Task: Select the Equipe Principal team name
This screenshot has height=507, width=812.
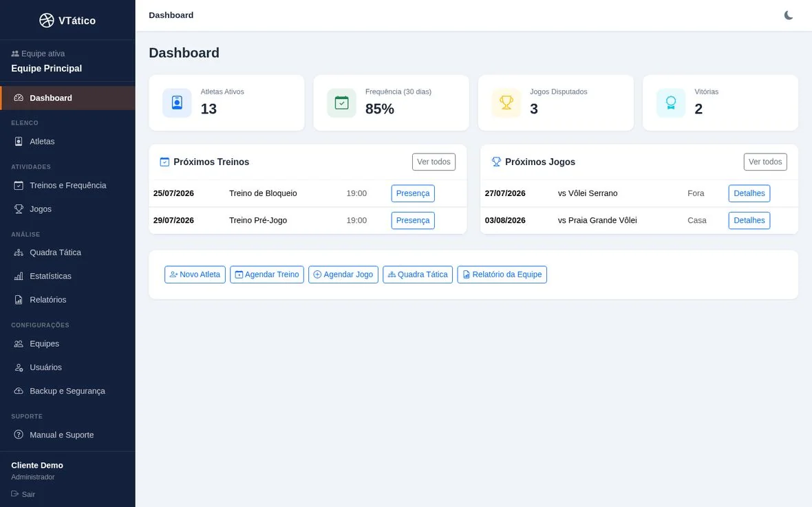Action: 47,68
